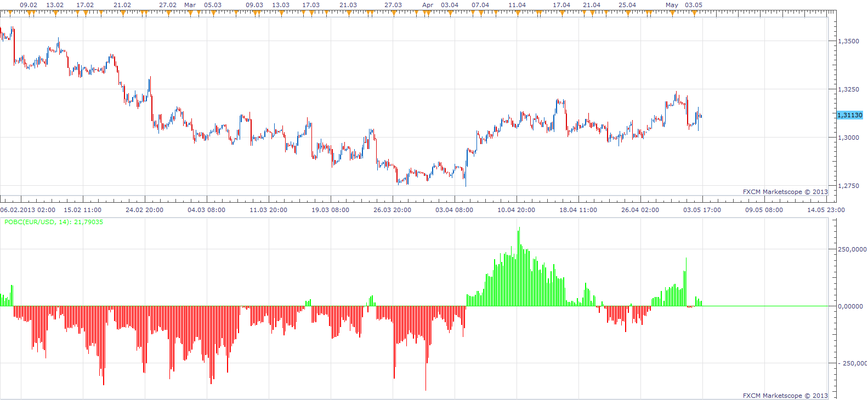The width and height of the screenshot is (868, 400).
Task: Click the orange marker below the 13.02 date
Action: [x=55, y=13]
